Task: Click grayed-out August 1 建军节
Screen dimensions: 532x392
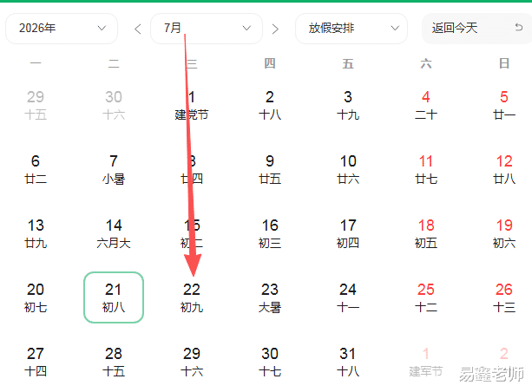Action: click(x=426, y=362)
